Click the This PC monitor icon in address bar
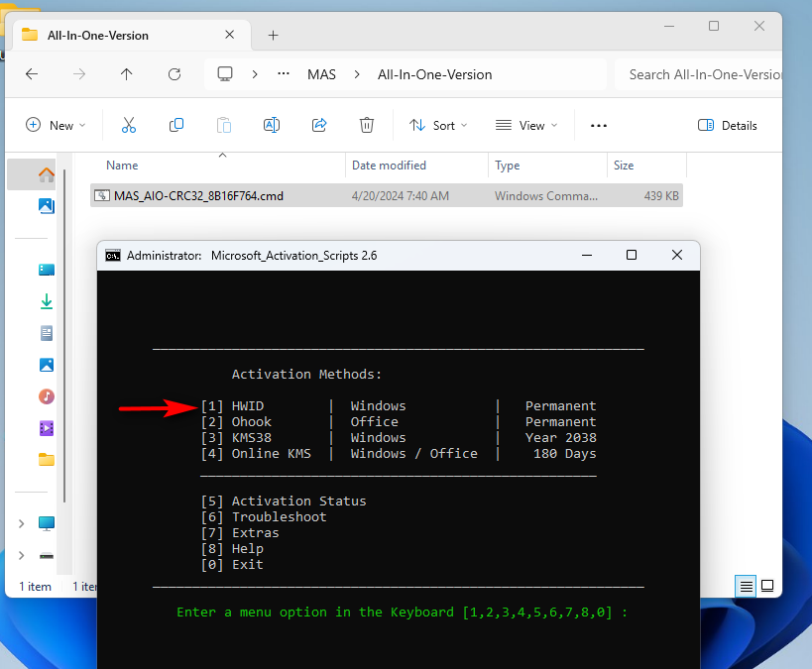Image resolution: width=812 pixels, height=669 pixels. pos(225,74)
